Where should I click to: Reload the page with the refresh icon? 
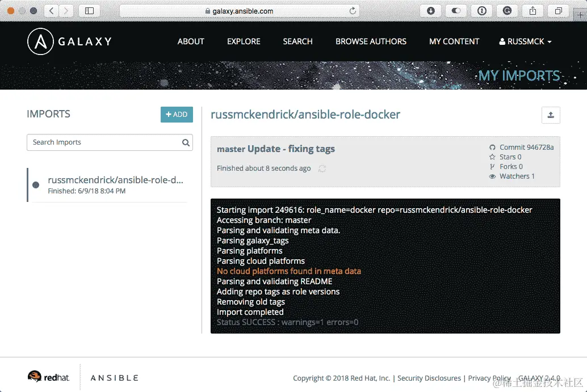coord(353,11)
